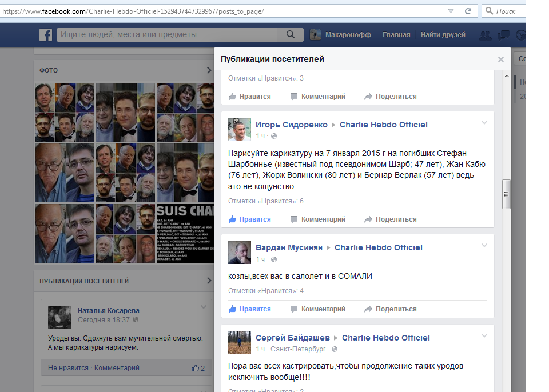
Task: Expand the Публикации посетителей sidebar section arrow
Action: [x=209, y=281]
